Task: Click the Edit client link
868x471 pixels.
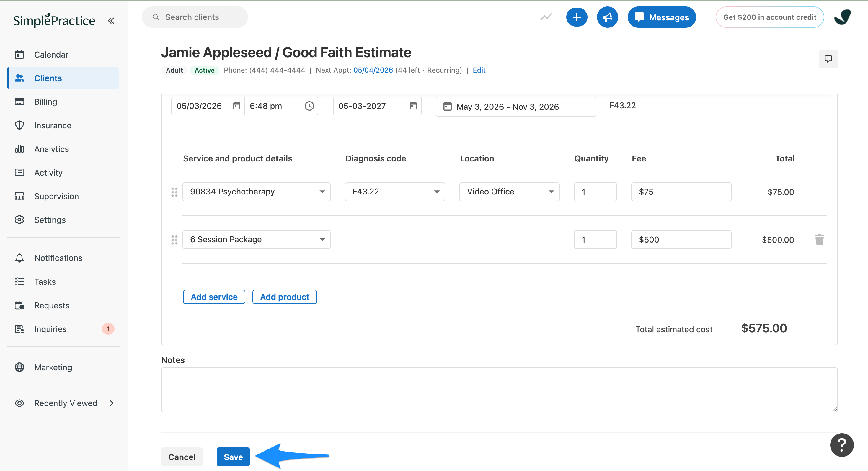Action: click(479, 70)
